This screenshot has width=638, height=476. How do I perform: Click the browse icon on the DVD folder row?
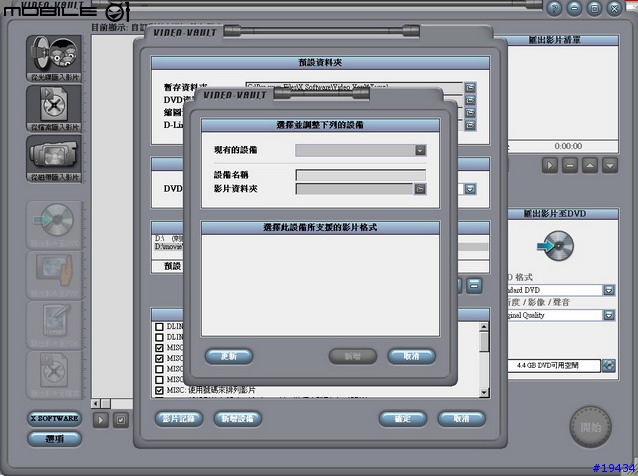[470, 100]
